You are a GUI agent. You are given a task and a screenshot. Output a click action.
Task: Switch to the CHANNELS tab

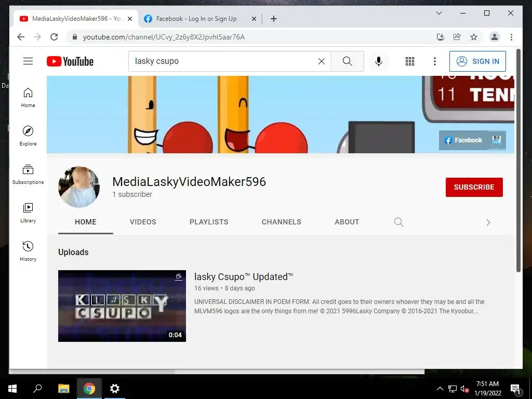coord(281,222)
